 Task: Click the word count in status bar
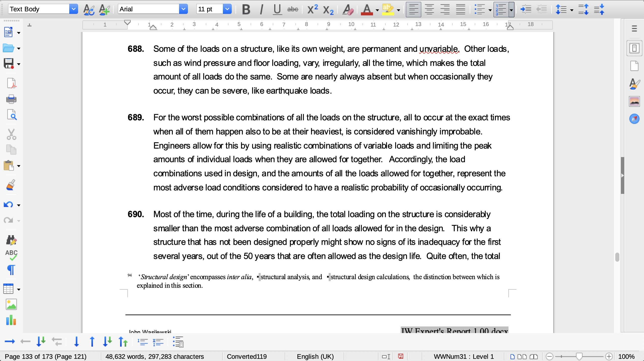154,356
